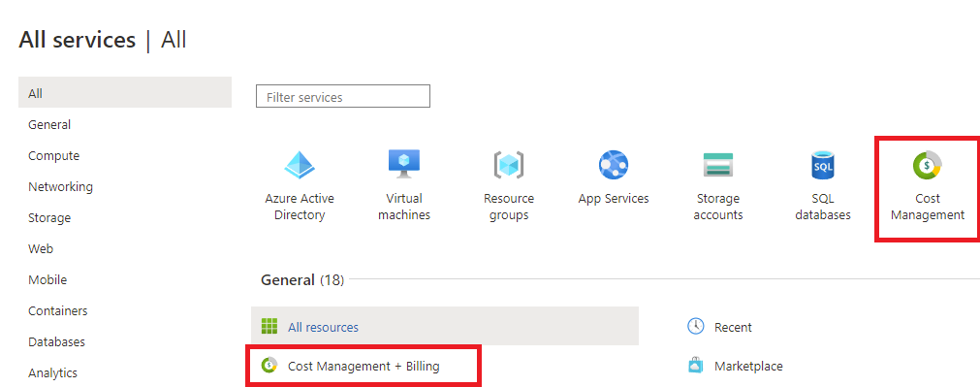Click the Recent clock icon
Image resolution: width=980 pixels, height=387 pixels.
point(696,326)
